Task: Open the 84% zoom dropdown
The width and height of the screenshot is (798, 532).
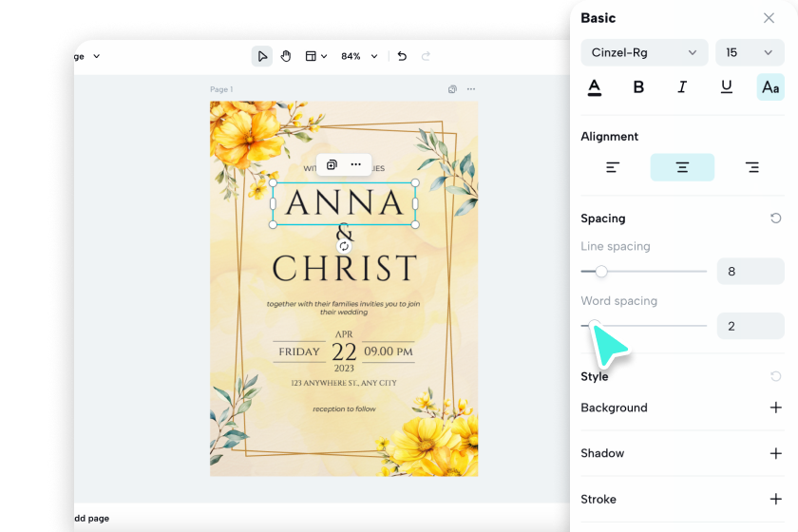Action: click(x=357, y=56)
